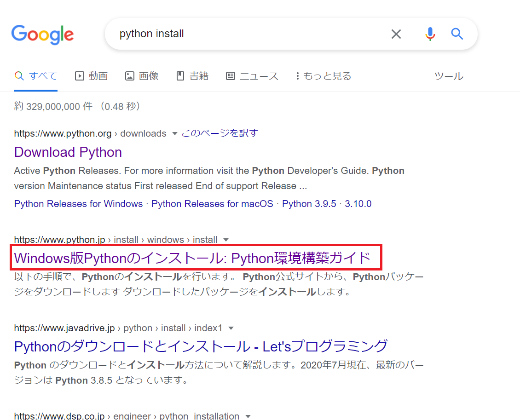Screen dimensions: 520x420
Task: Select the すべて tab
Action: (x=35, y=76)
